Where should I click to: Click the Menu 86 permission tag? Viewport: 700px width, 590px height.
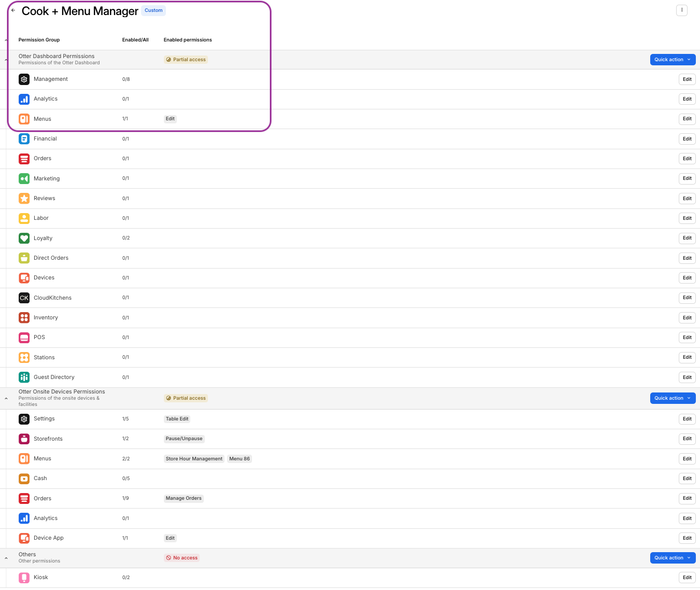(240, 459)
